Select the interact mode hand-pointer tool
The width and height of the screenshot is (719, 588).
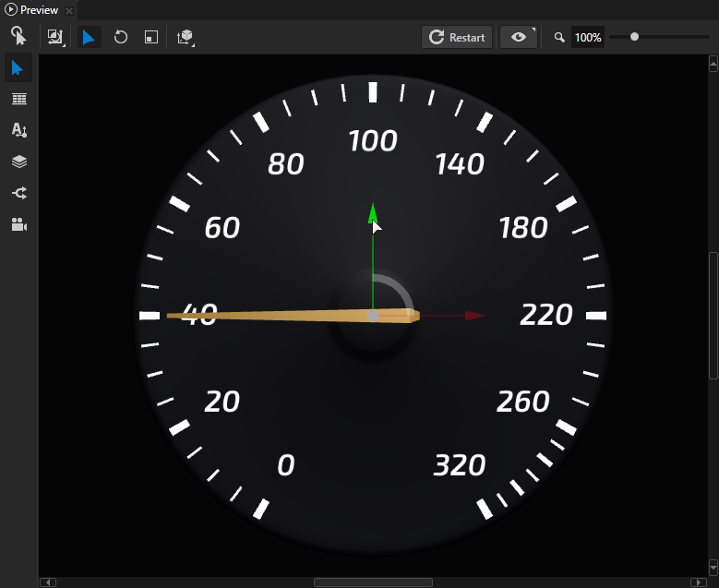(x=18, y=36)
